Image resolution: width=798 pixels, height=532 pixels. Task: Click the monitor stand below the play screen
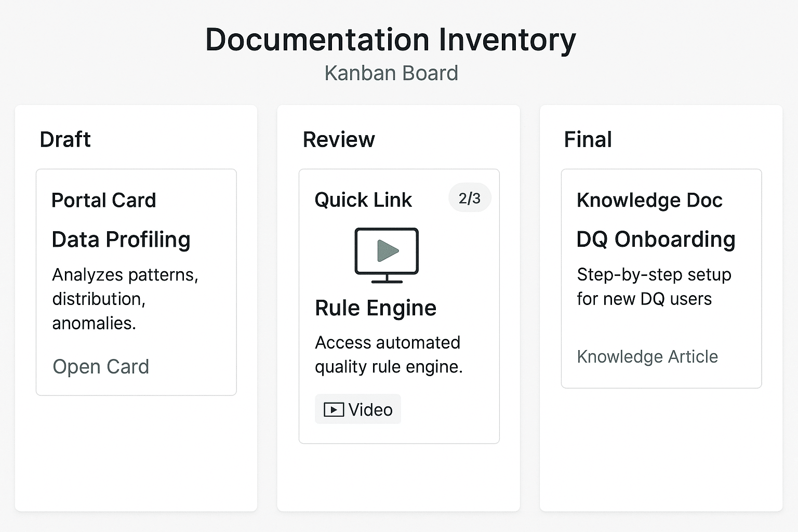(387, 281)
